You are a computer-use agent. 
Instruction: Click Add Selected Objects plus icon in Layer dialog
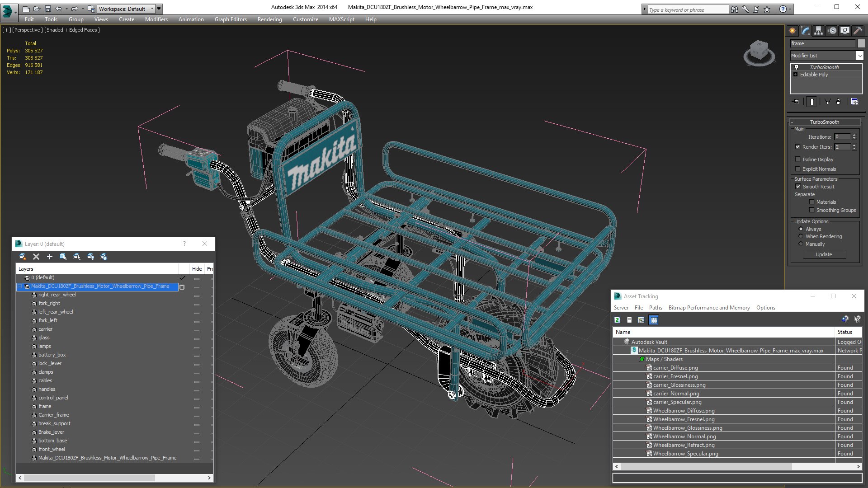pos(50,257)
